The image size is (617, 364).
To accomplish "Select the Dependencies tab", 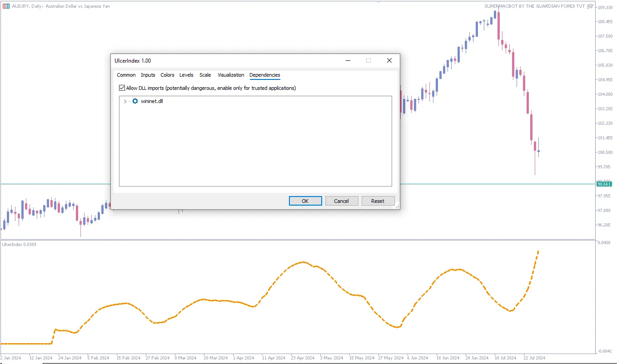I will point(265,75).
